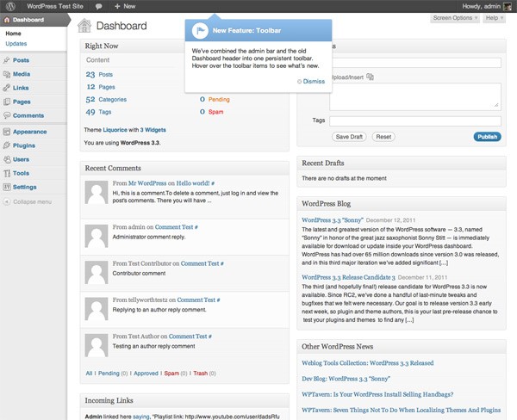Click the Mr WordPress commenter avatar
The image size is (517, 420).
[97, 193]
